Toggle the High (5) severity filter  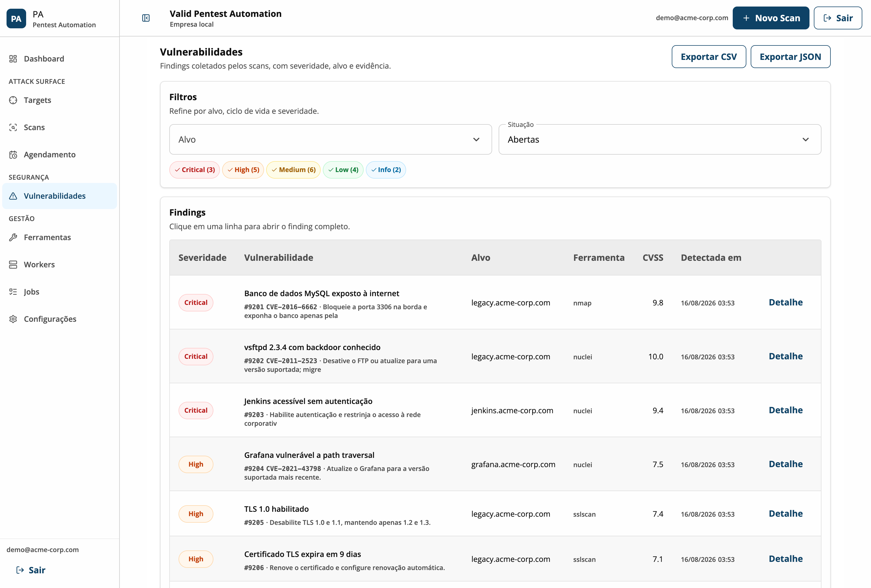click(x=243, y=170)
